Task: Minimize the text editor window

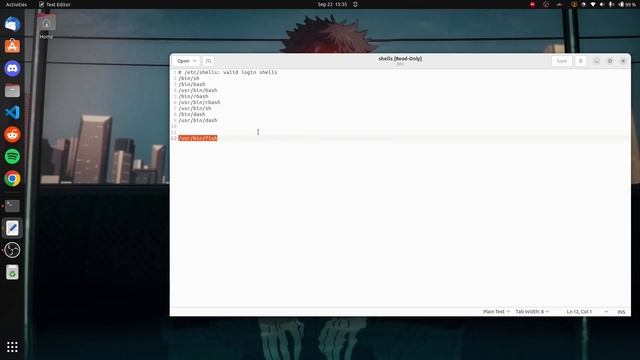Action: tap(596, 61)
